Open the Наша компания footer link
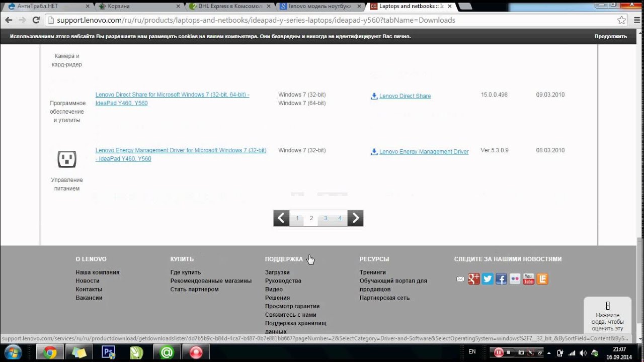This screenshot has height=362, width=644. pos(98,272)
